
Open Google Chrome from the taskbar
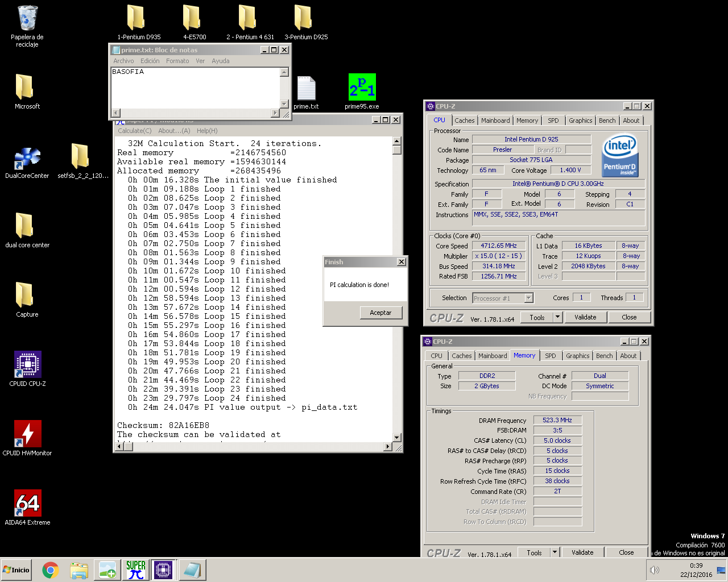[x=51, y=570]
